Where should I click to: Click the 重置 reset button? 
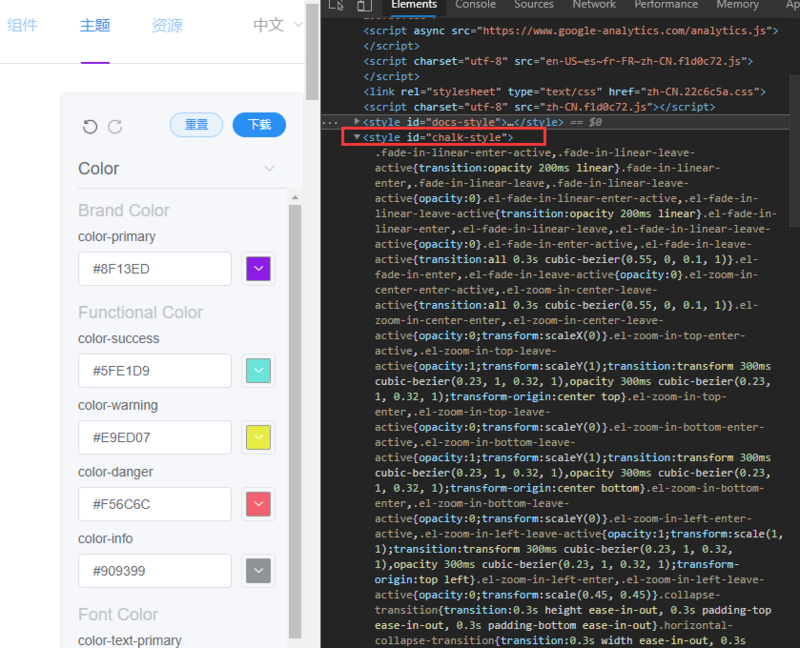point(196,124)
